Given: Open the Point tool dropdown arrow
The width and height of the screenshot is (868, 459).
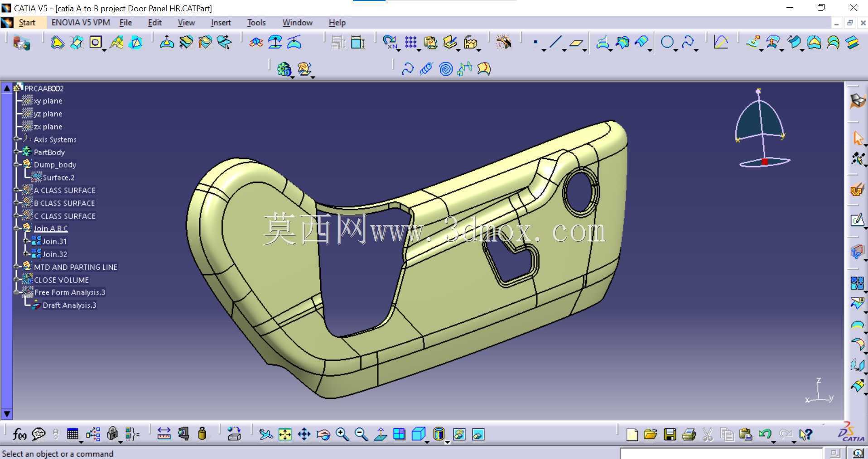Looking at the screenshot, I should 544,51.
